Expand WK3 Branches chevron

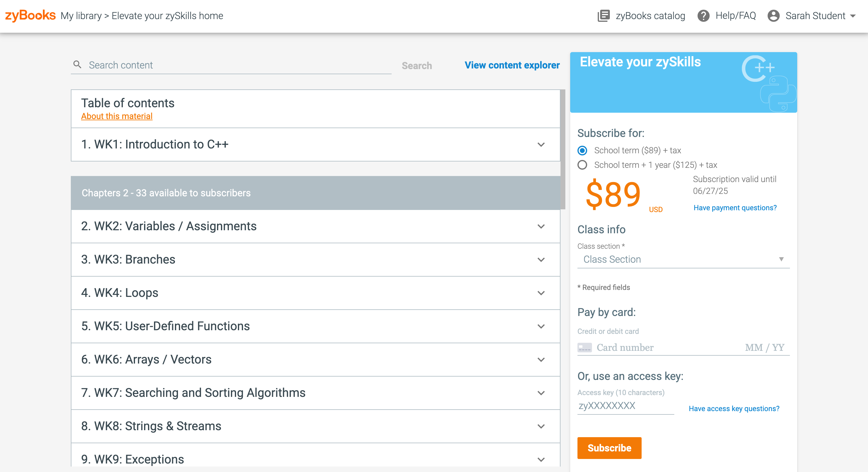click(541, 260)
